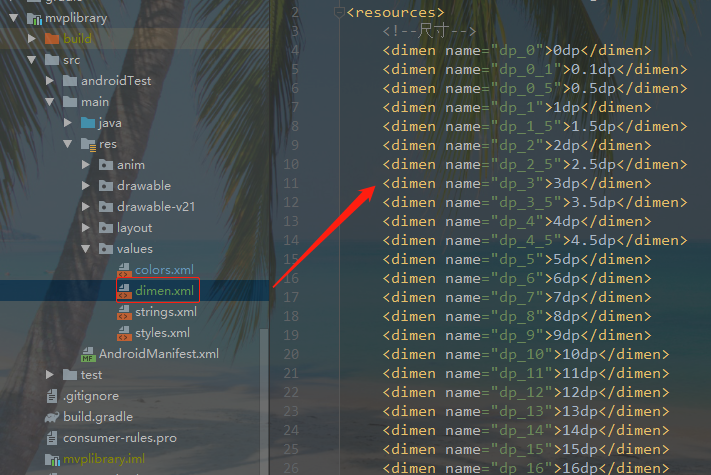Click the drawable folder icon

106,185
